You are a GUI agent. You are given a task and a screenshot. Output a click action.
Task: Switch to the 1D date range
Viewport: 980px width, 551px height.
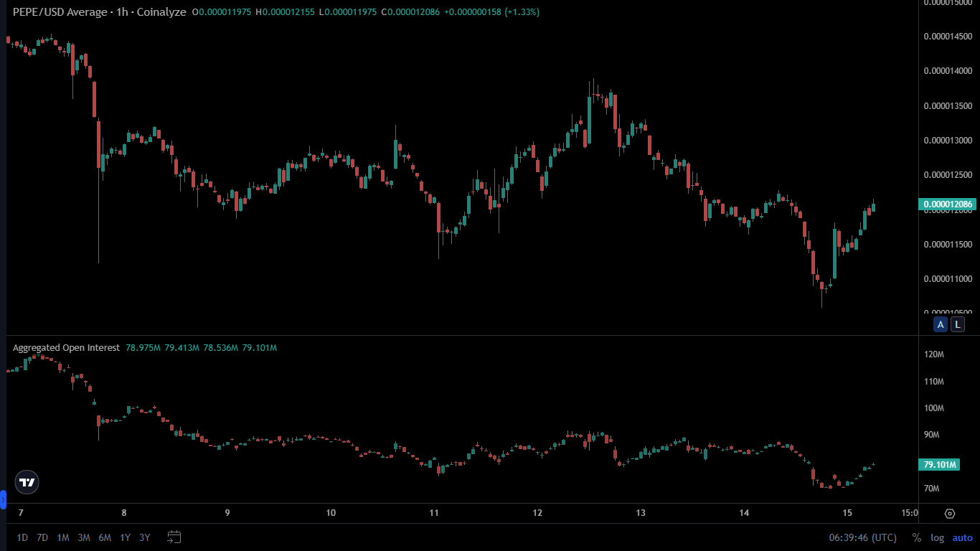(x=22, y=537)
